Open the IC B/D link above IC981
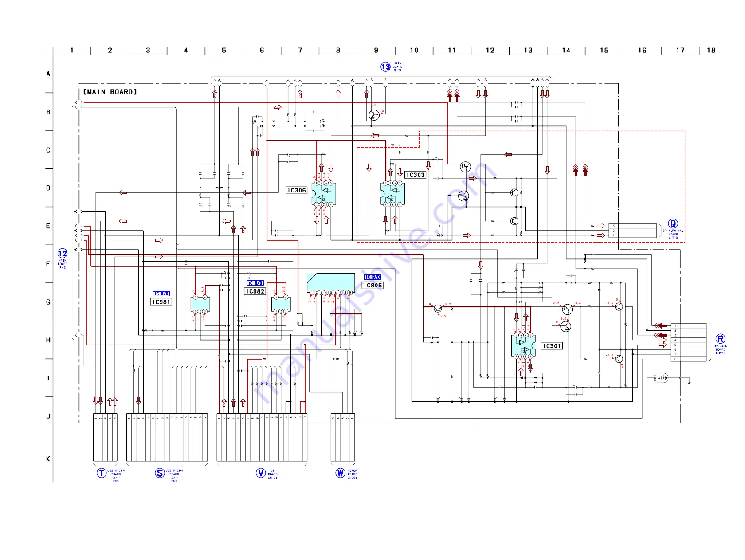 click(x=161, y=294)
